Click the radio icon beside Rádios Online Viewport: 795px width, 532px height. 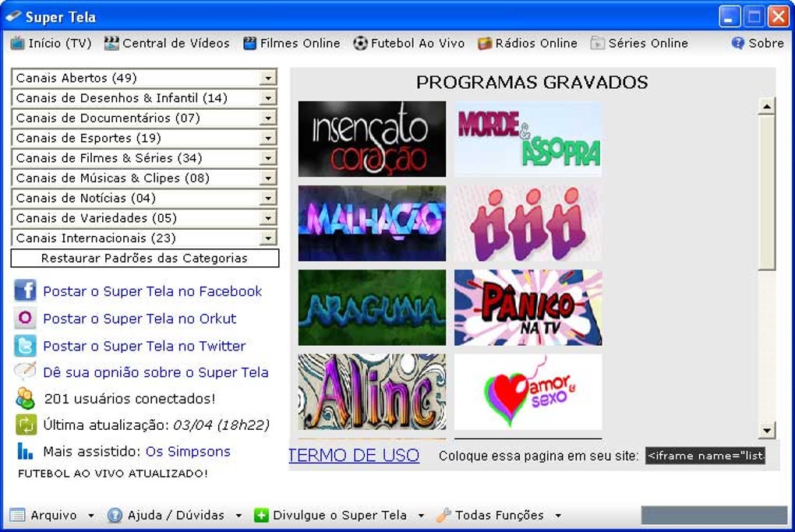click(485, 44)
